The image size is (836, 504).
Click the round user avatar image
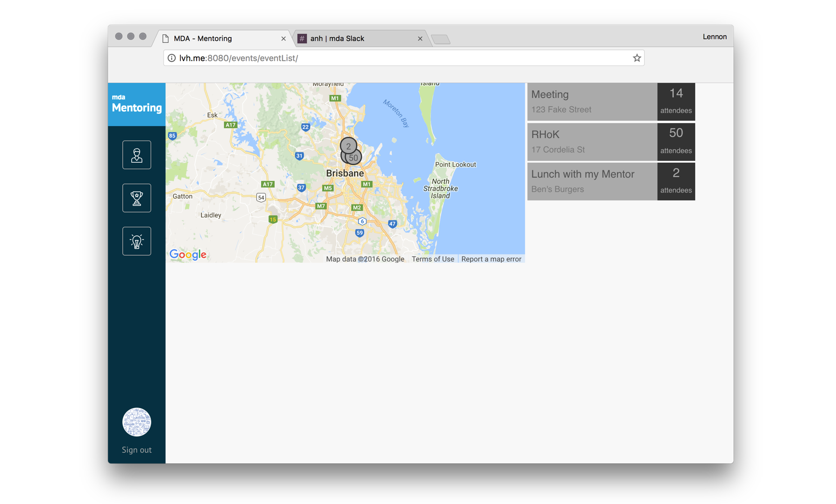136,422
